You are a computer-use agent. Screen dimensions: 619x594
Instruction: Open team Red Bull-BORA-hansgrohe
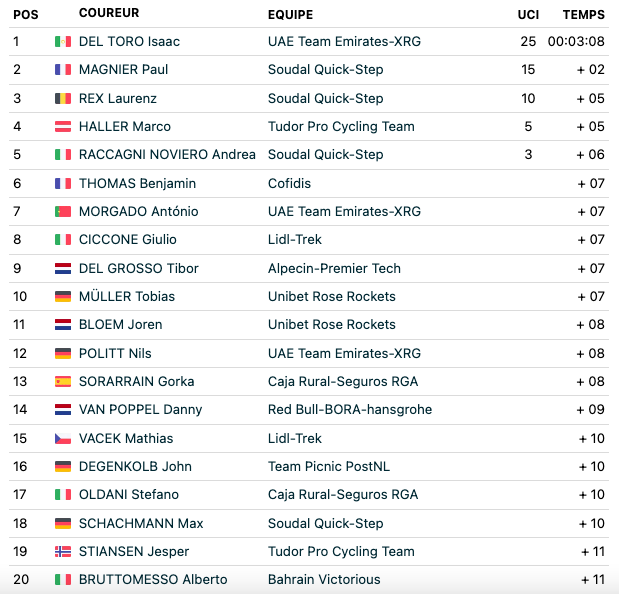(350, 410)
